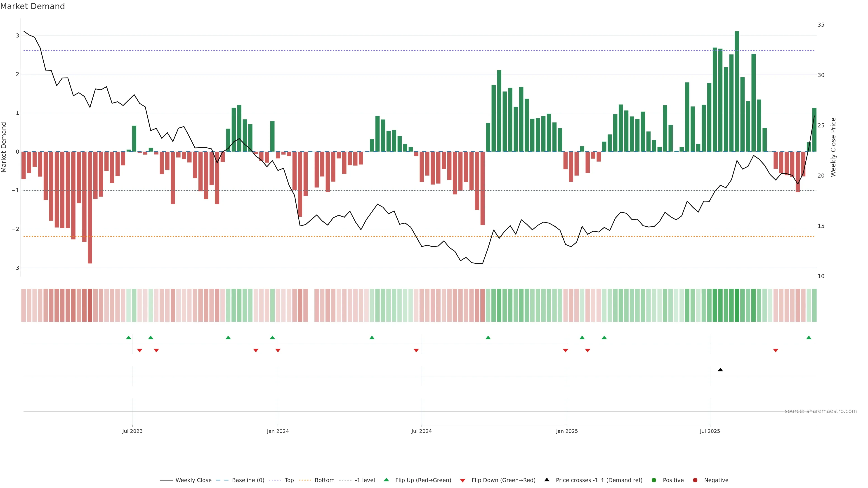Click the black price-cross triangle marker near July 2025

pyautogui.click(x=720, y=370)
